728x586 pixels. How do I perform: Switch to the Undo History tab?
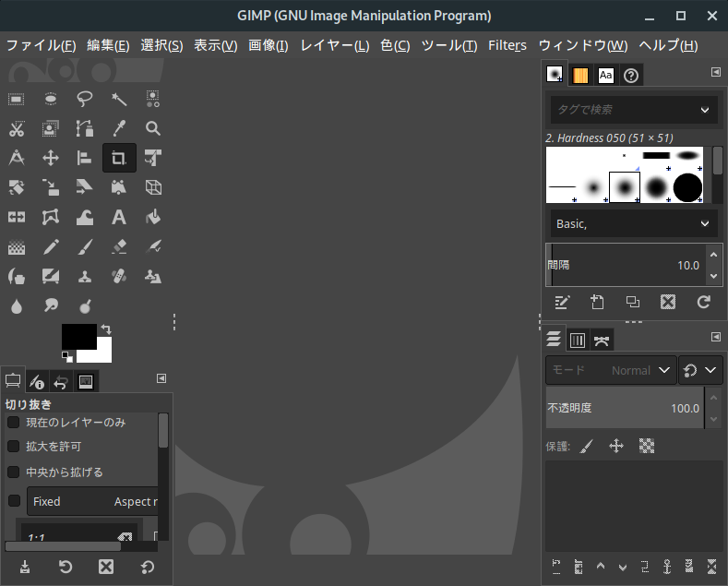point(61,382)
